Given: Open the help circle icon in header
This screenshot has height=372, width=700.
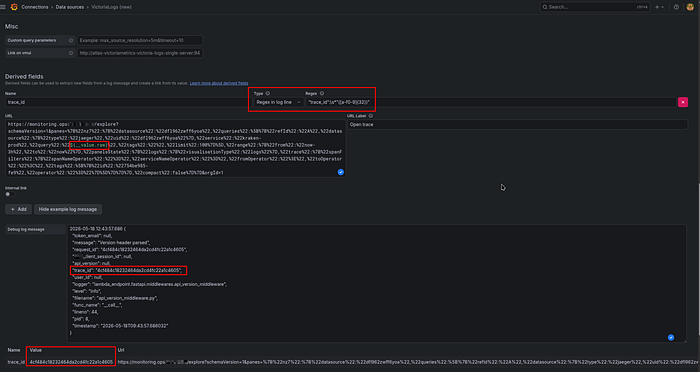Looking at the screenshot, I should pos(676,7).
